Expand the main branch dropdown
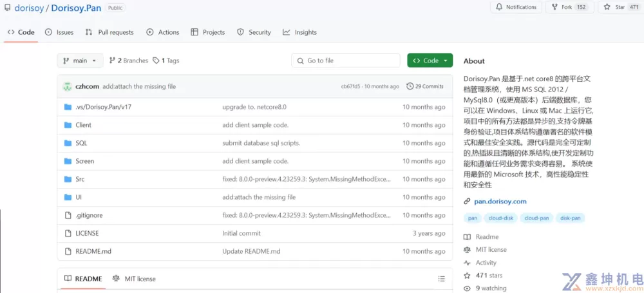This screenshot has width=644, height=293. point(80,61)
